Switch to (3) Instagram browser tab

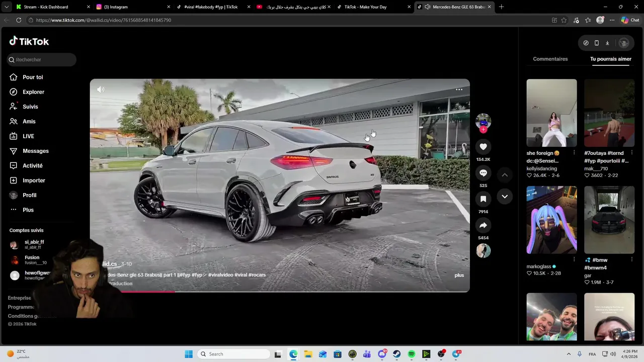(x=133, y=7)
